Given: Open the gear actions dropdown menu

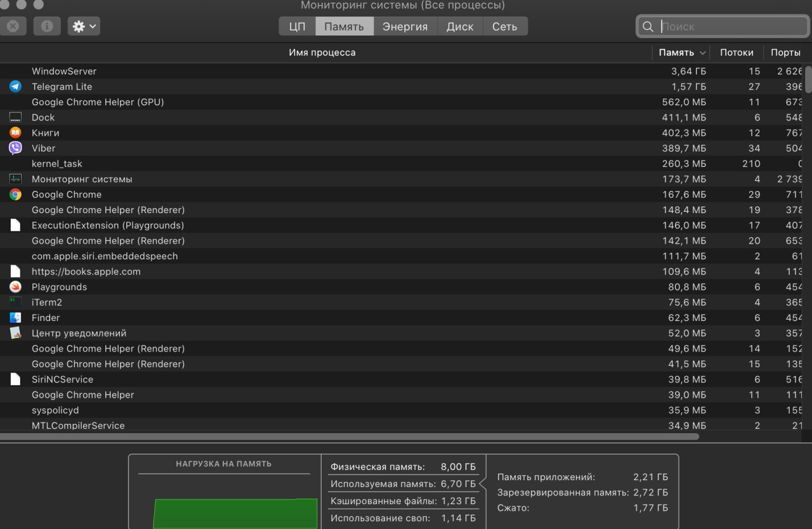Looking at the screenshot, I should pyautogui.click(x=84, y=26).
